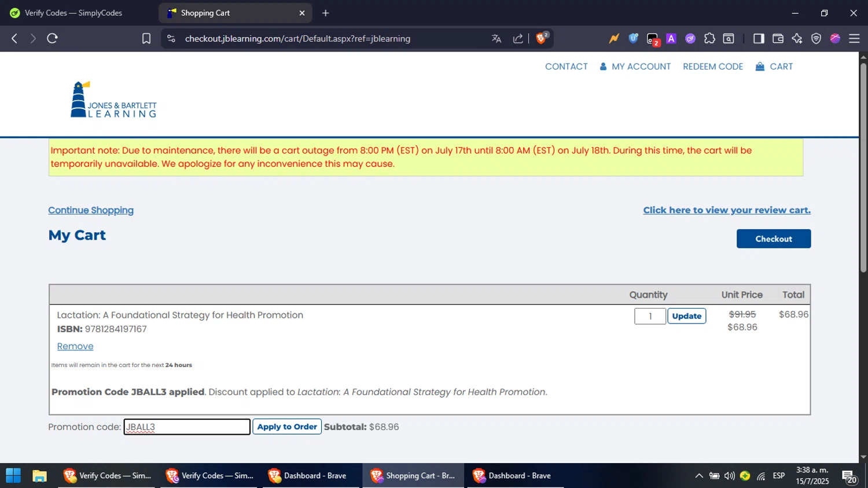Click the Subtotal $68.96 text
Viewport: 868px width, 488px height.
[362, 427]
